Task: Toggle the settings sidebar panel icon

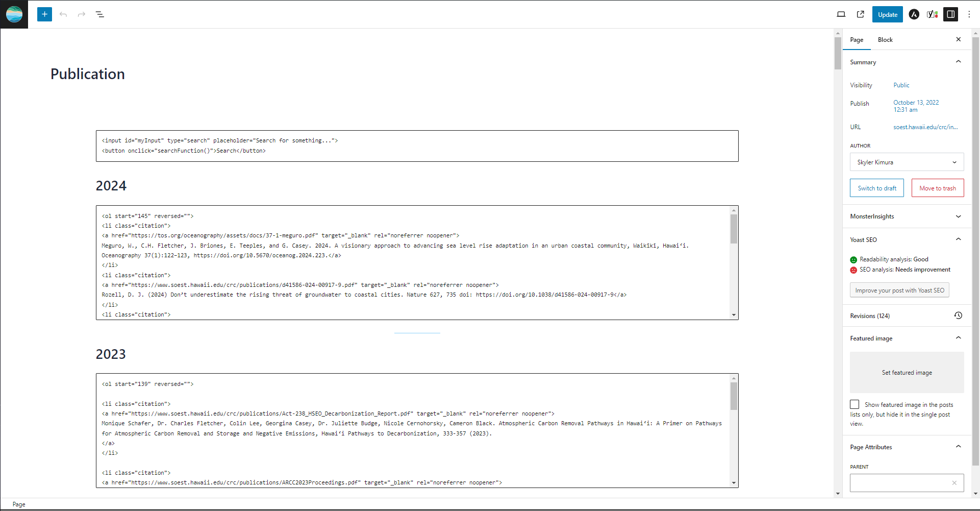Action: tap(951, 14)
